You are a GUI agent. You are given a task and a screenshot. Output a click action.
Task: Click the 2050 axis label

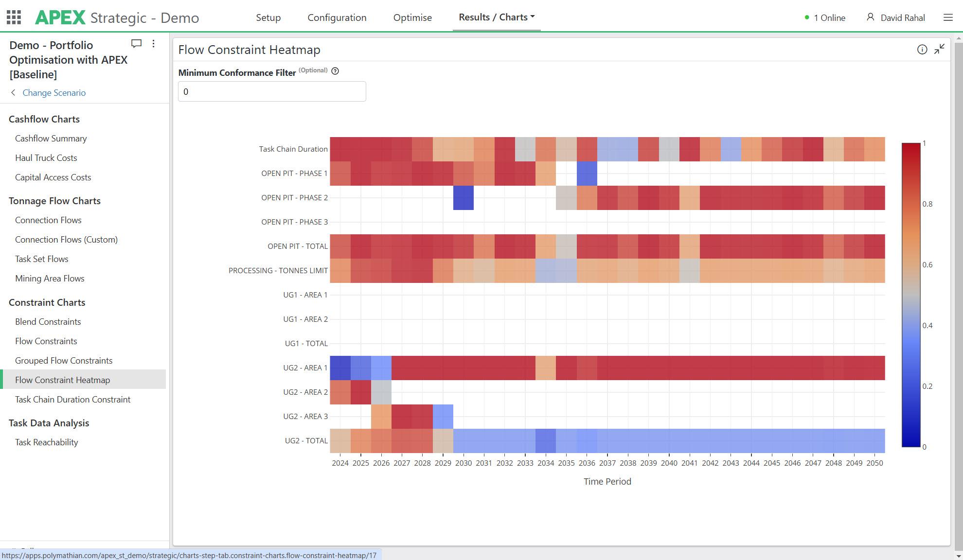[x=874, y=463]
